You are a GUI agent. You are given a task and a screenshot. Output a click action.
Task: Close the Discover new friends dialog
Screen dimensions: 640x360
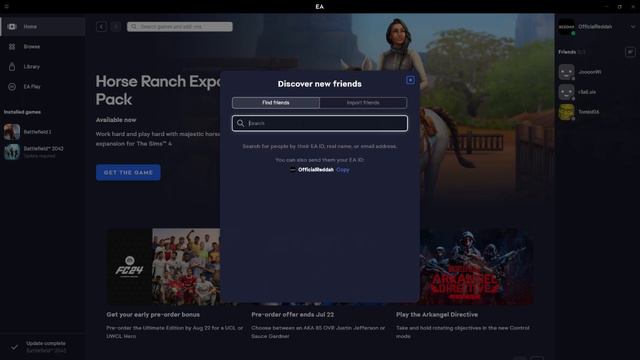click(411, 80)
